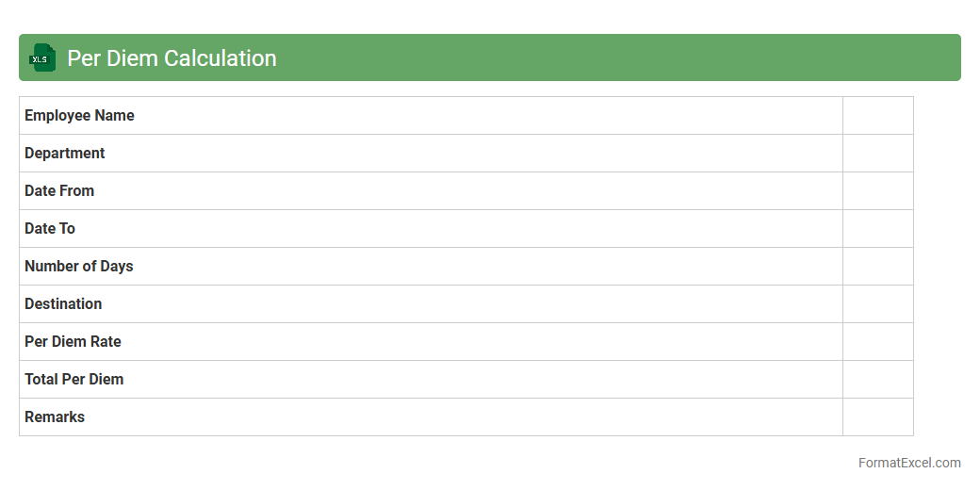Select the Destination label cell
This screenshot has width=980, height=490.
431,304
